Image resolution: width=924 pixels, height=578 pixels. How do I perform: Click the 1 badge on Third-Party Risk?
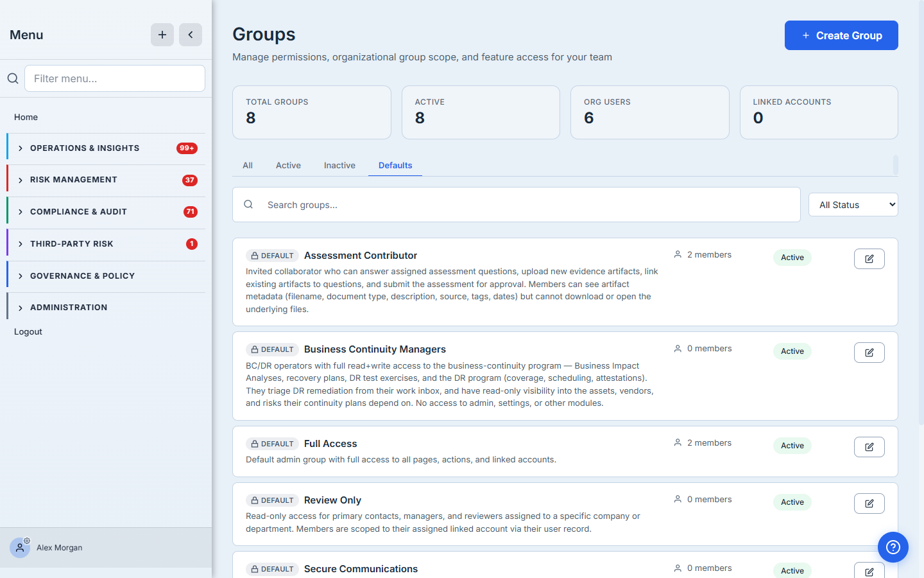(x=192, y=244)
